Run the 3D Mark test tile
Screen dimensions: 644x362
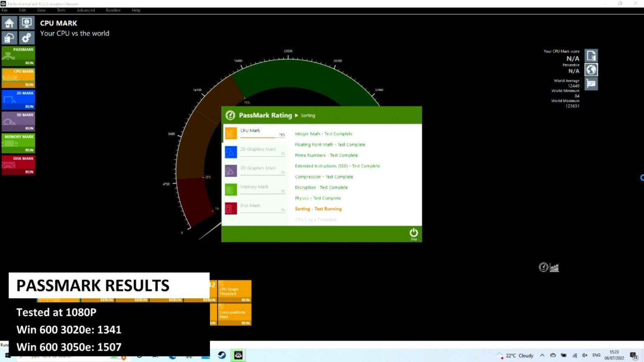18,122
